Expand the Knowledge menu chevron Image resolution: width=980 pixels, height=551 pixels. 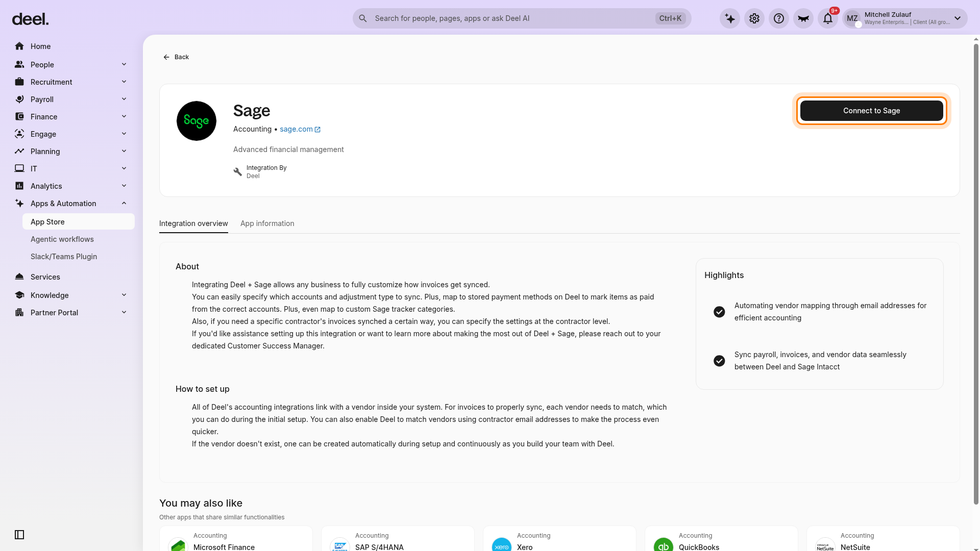click(x=124, y=295)
